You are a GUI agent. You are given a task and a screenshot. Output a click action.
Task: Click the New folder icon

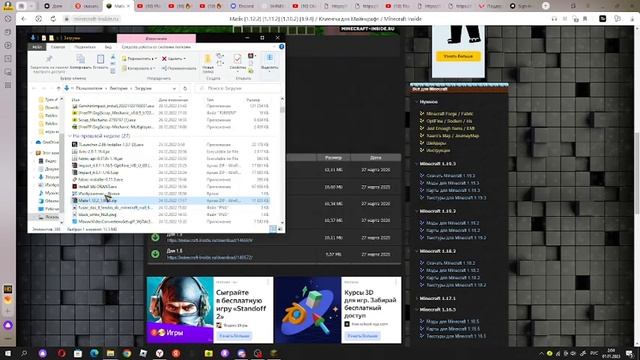pos(208,60)
